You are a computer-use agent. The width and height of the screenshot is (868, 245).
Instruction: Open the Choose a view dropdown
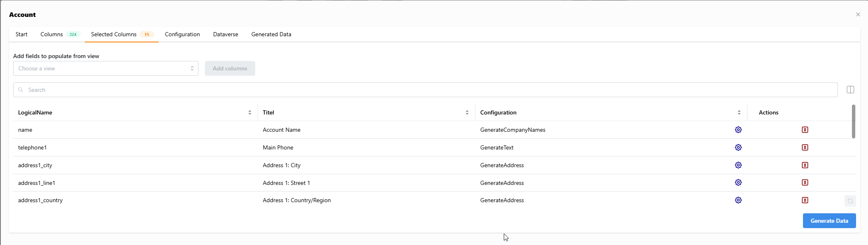pyautogui.click(x=106, y=68)
